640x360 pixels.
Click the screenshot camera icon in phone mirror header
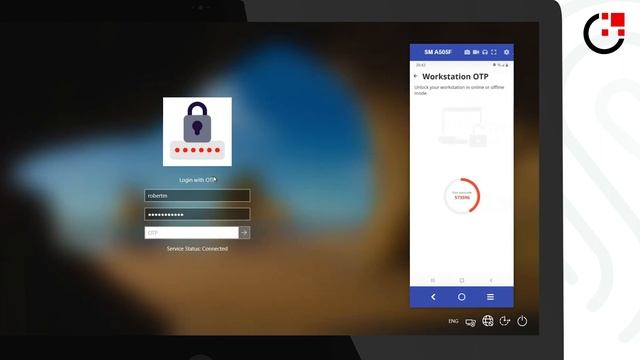tap(467, 52)
